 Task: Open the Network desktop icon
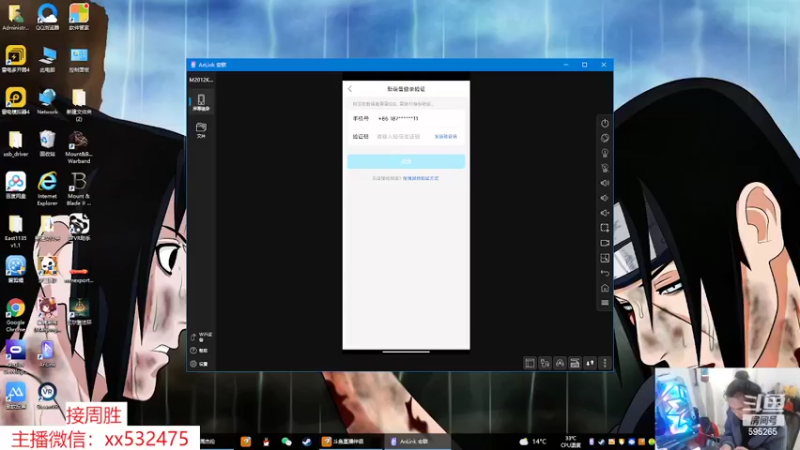(x=47, y=101)
